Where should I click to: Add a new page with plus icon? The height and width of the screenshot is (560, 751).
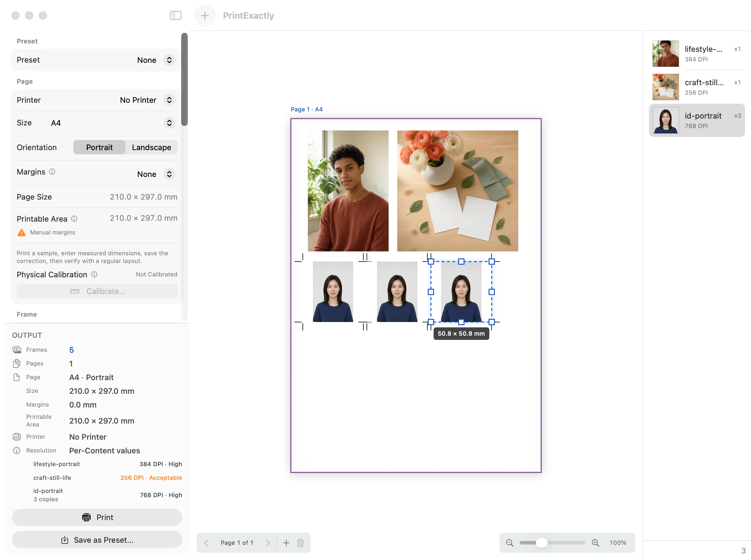pyautogui.click(x=286, y=543)
